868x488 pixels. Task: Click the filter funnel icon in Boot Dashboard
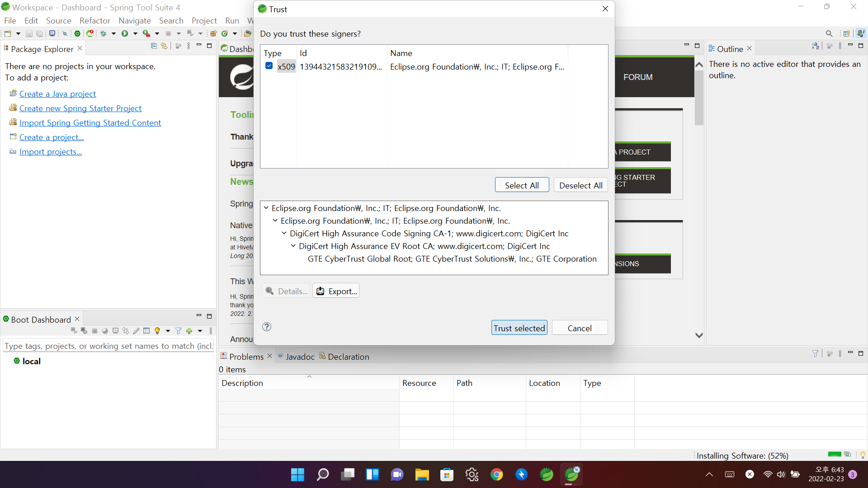178,331
